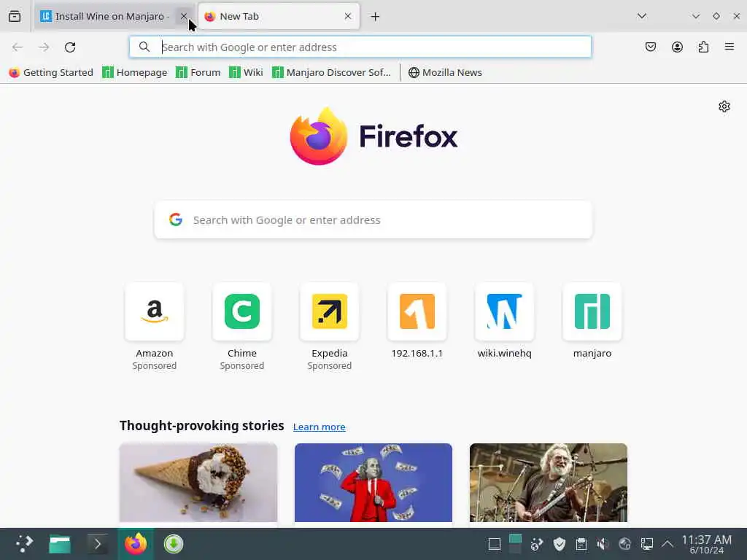Launch the file manager from taskbar
The image size is (747, 560).
pyautogui.click(x=60, y=544)
